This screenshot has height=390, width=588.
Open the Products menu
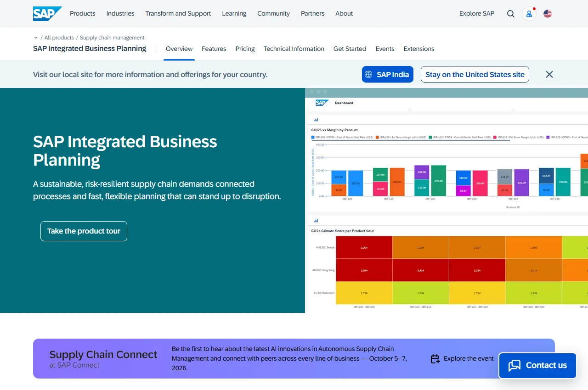coord(83,14)
